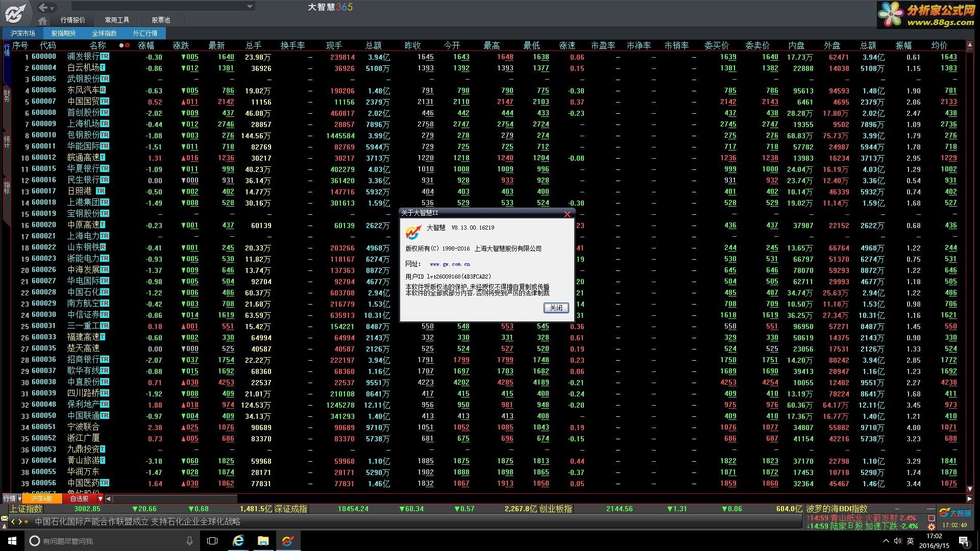Image resolution: width=980 pixels, height=551 pixels.
Task: Click the TR tag beside 浦发银行
Action: click(105, 57)
